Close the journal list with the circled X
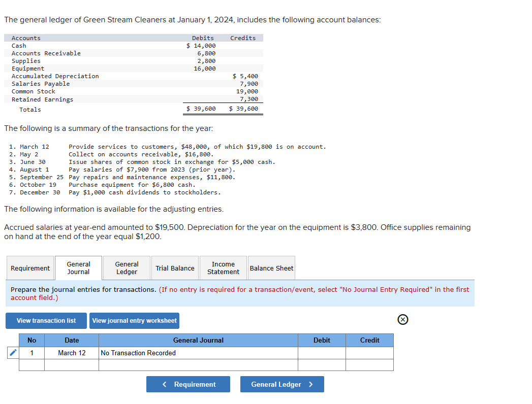 403,320
